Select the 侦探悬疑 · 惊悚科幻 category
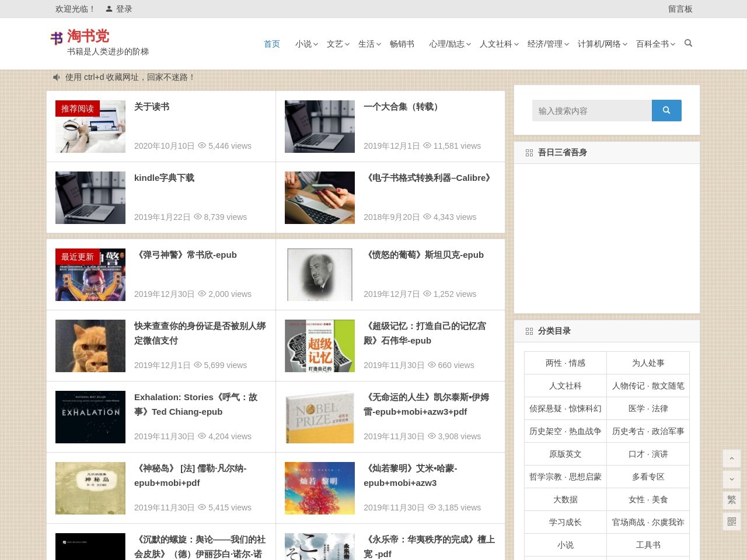The height and width of the screenshot is (560, 747). pyautogui.click(x=566, y=408)
